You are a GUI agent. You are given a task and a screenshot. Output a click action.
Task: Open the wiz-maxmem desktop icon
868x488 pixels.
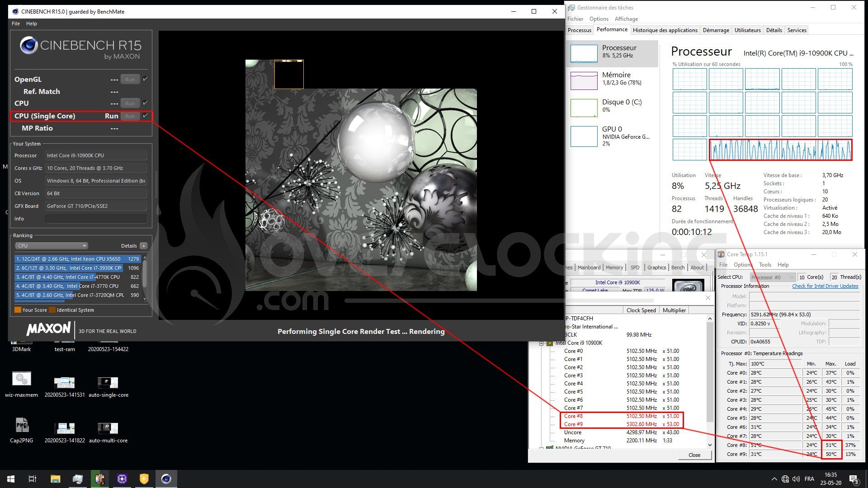click(21, 384)
